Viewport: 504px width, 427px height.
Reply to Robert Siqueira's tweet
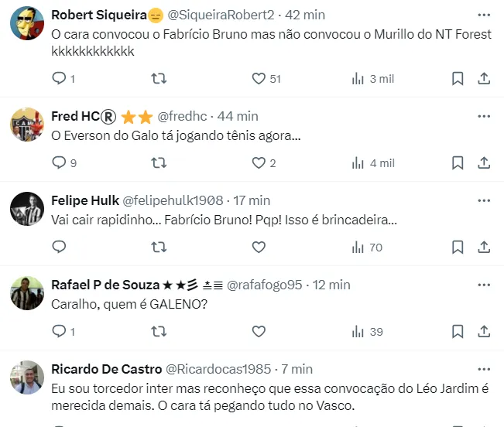pos(59,78)
